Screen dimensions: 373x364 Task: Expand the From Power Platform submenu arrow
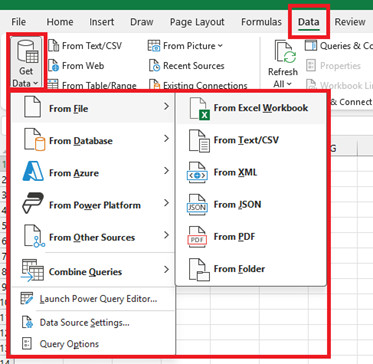(x=166, y=203)
